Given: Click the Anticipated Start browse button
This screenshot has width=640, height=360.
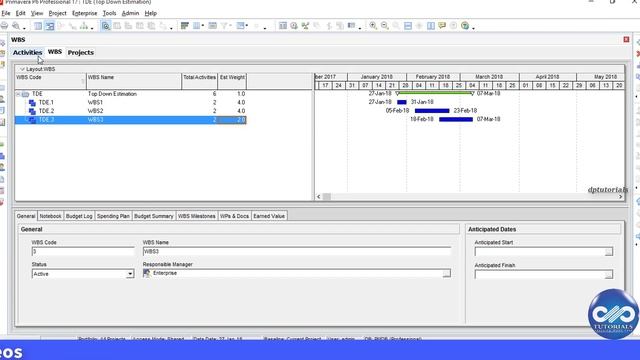Looking at the screenshot, I should pyautogui.click(x=608, y=252).
